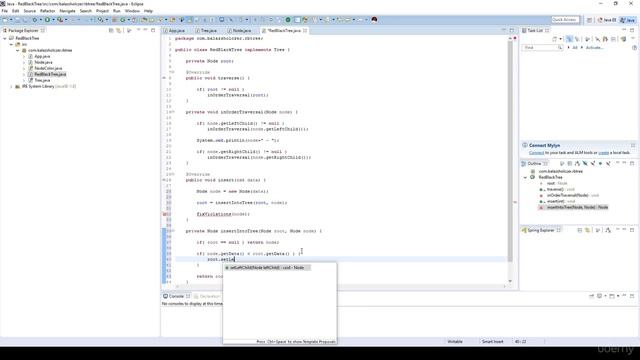Screen dimensions: 640x360
Task: Select traverse() method in Outline
Action: [557, 189]
